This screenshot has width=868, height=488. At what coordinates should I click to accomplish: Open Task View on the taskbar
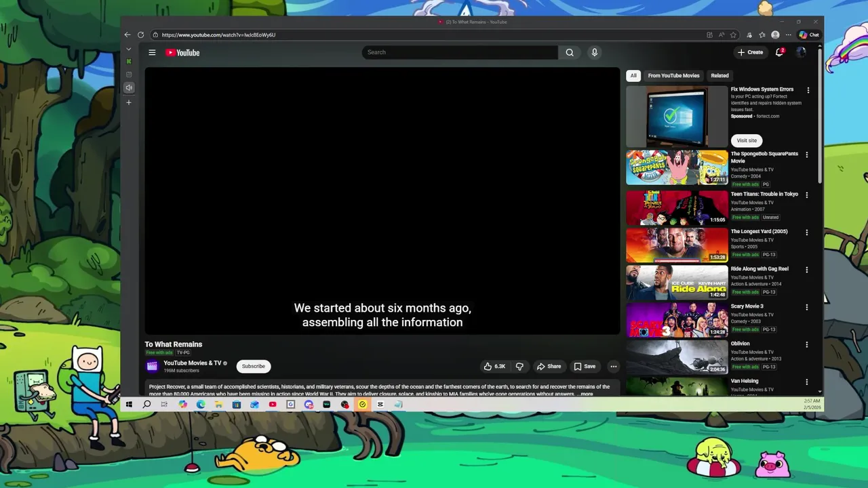pyautogui.click(x=164, y=405)
